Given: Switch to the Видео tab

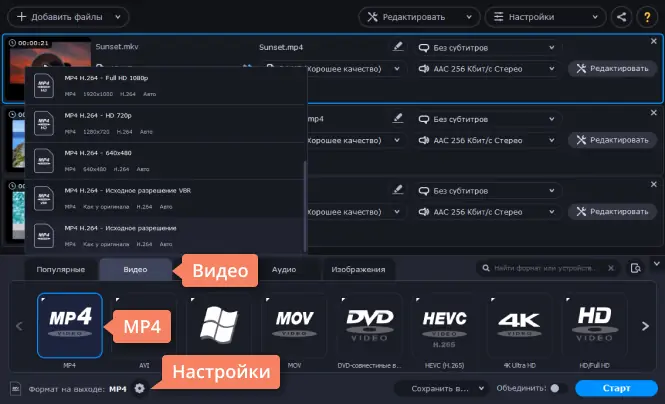Looking at the screenshot, I should pos(135,270).
